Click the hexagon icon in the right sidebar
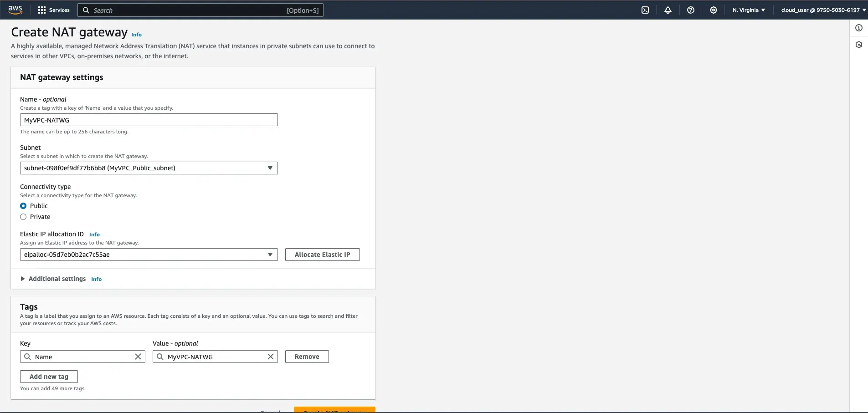The image size is (868, 413). 859,45
